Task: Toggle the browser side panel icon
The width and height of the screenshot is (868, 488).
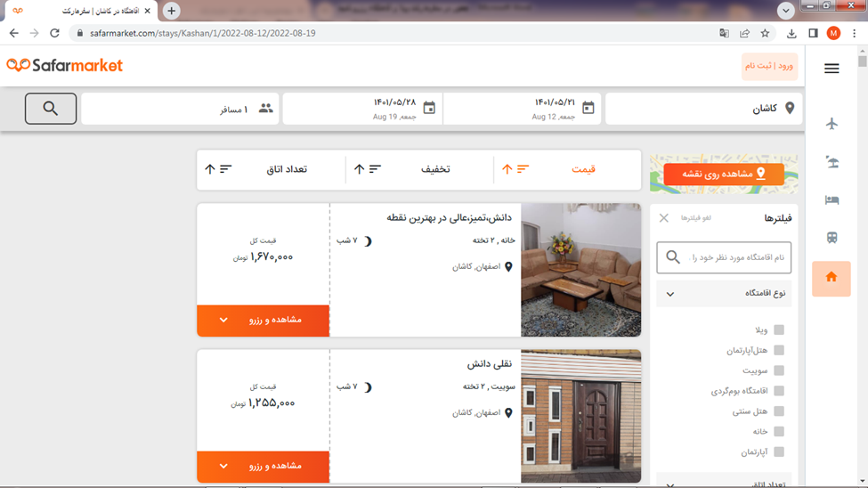Action: [813, 33]
